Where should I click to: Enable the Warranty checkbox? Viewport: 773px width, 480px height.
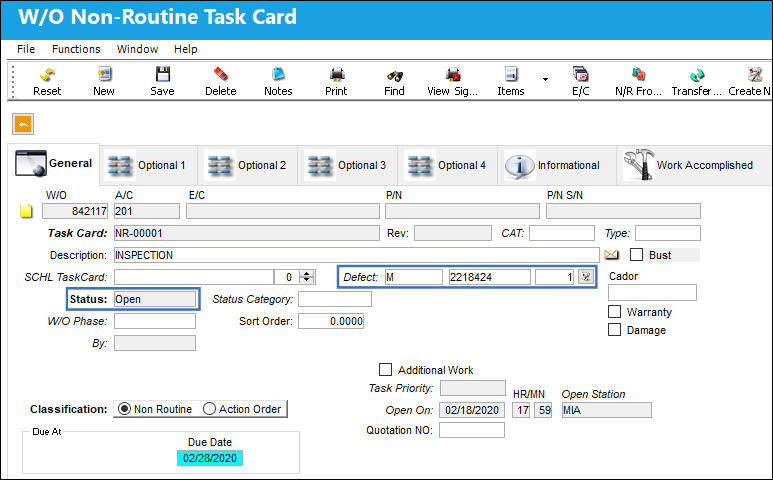(614, 311)
